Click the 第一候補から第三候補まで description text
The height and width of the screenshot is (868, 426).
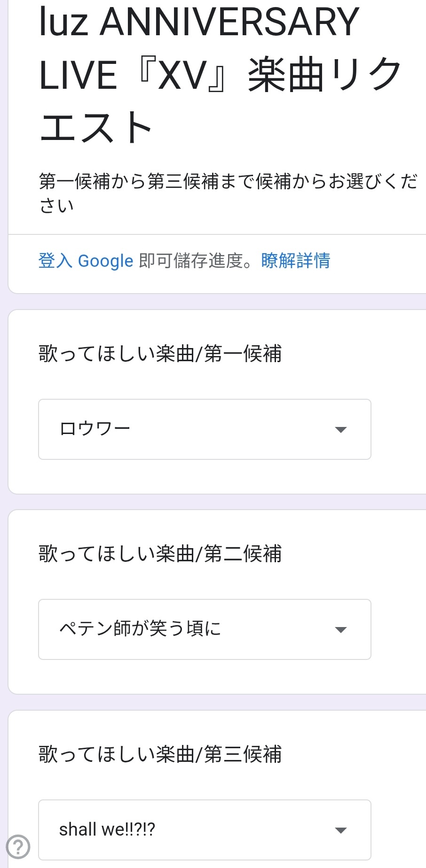(x=229, y=193)
